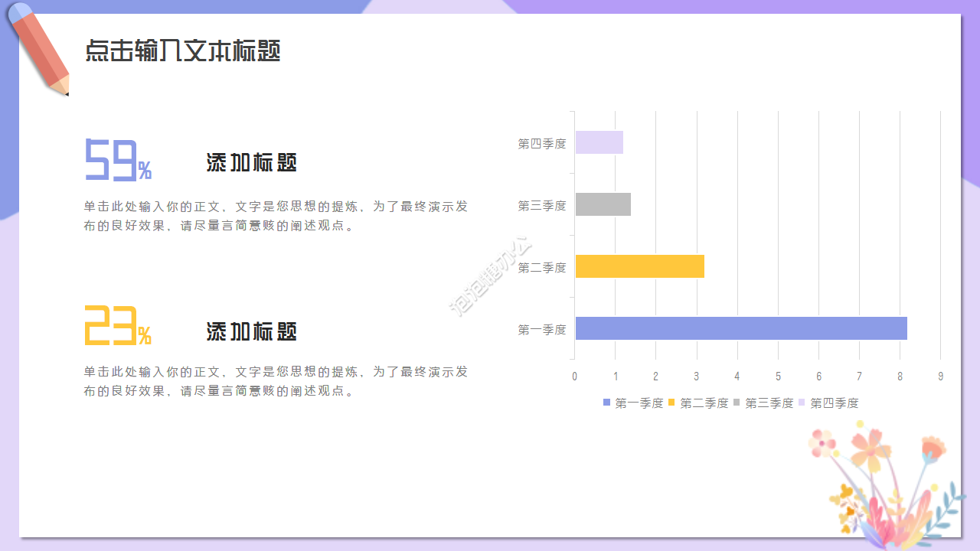
Task: Click the lavender legend swatch for 第四季度
Action: pos(802,403)
